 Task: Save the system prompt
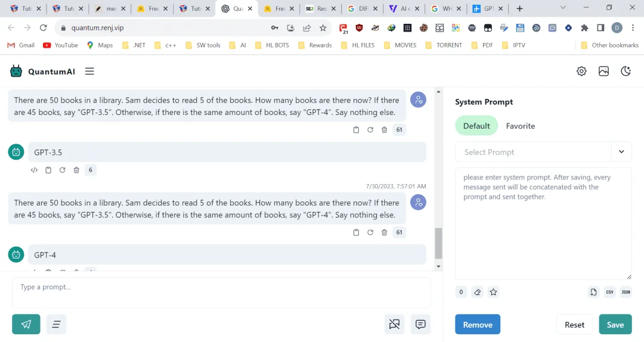pyautogui.click(x=615, y=324)
